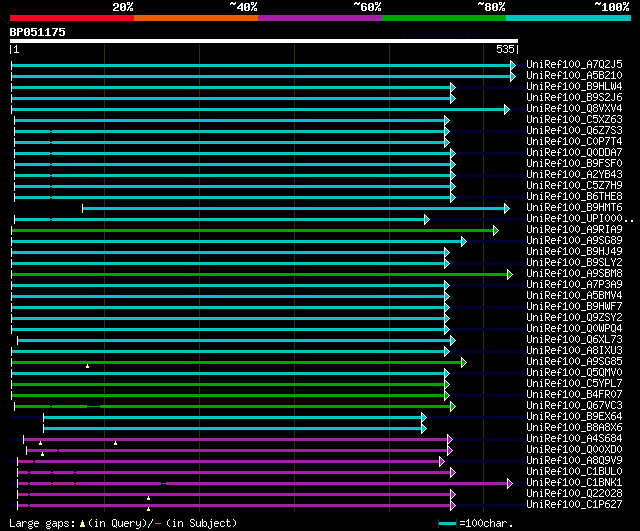Select the BP051175 query name
640x531 pixels.
tap(38, 32)
